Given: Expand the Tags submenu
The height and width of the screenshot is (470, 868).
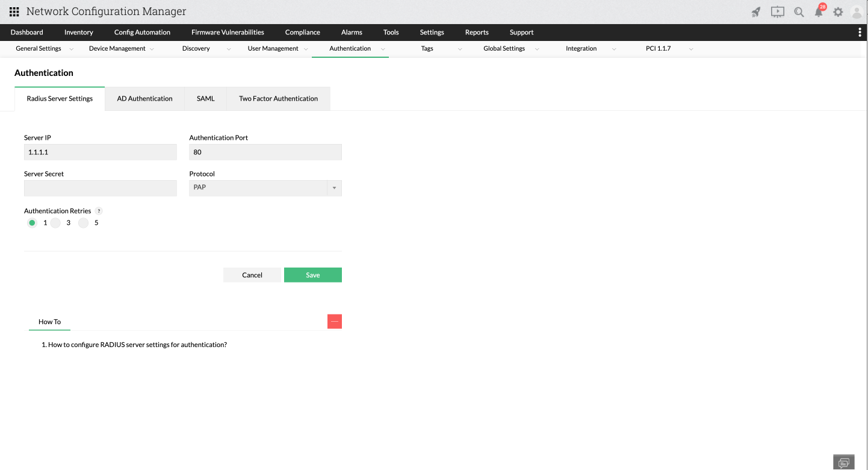Looking at the screenshot, I should coord(460,49).
